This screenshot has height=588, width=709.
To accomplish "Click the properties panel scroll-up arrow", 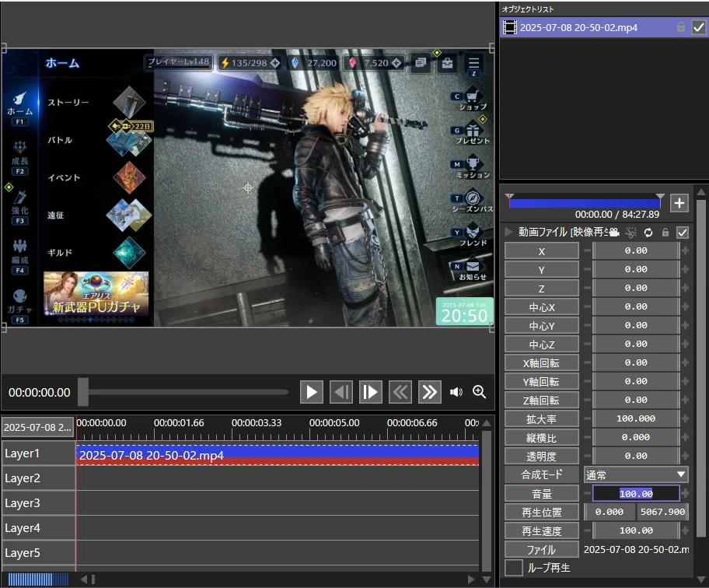I will [x=701, y=192].
